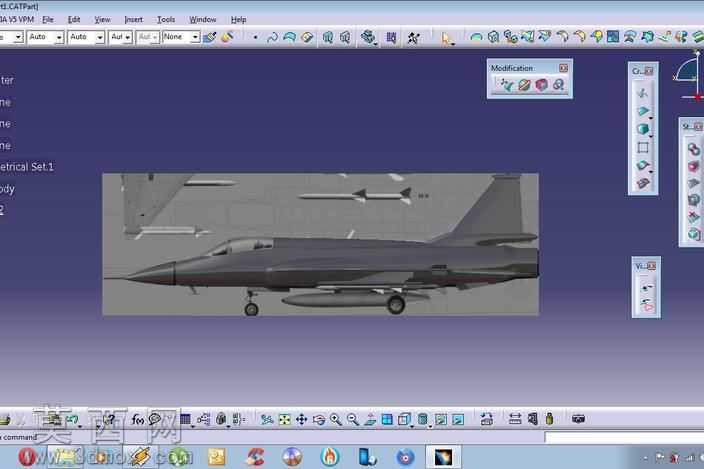Image resolution: width=704 pixels, height=469 pixels.
Task: Open the cylinder shading mode icon in the bottom toolbar
Action: (422, 420)
